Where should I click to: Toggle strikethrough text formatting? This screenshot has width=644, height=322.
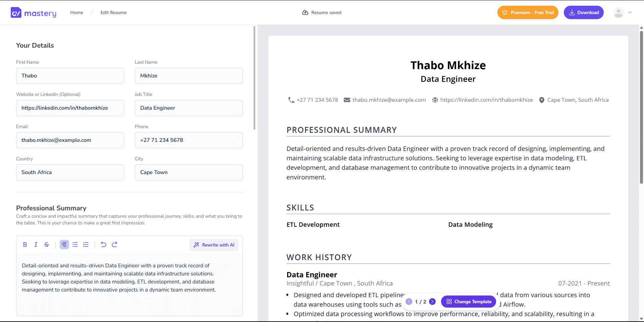click(47, 245)
